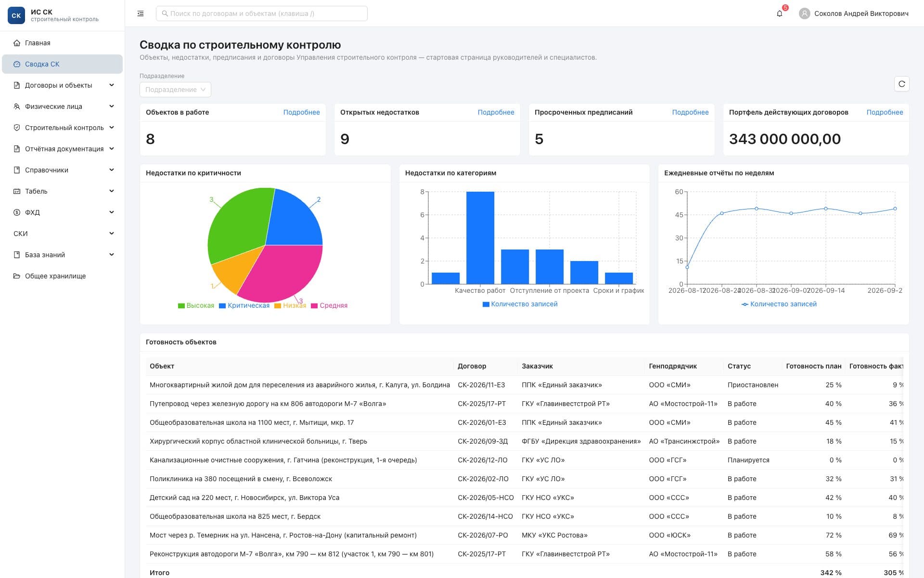Toggle Средняя legend entry in pie chart
Viewport: 924px width, 578px height.
tap(329, 306)
